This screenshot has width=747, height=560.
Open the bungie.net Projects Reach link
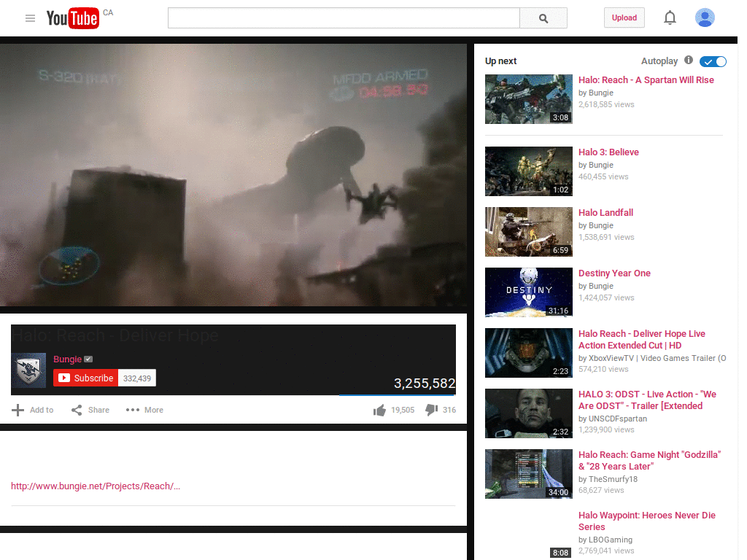pos(96,486)
